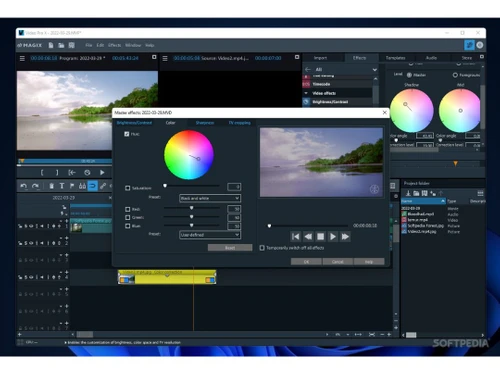Sort by Name column header arrow
500x375 pixels.
[443, 201]
